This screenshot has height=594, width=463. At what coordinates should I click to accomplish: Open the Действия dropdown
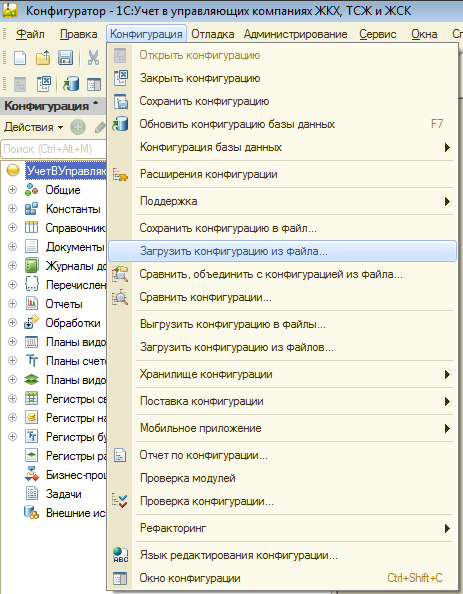coord(33,127)
